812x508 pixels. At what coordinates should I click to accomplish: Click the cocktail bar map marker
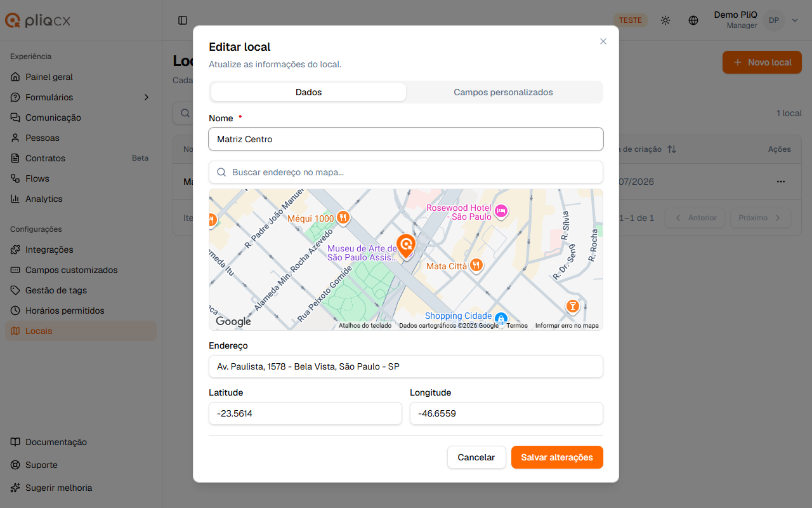[572, 307]
